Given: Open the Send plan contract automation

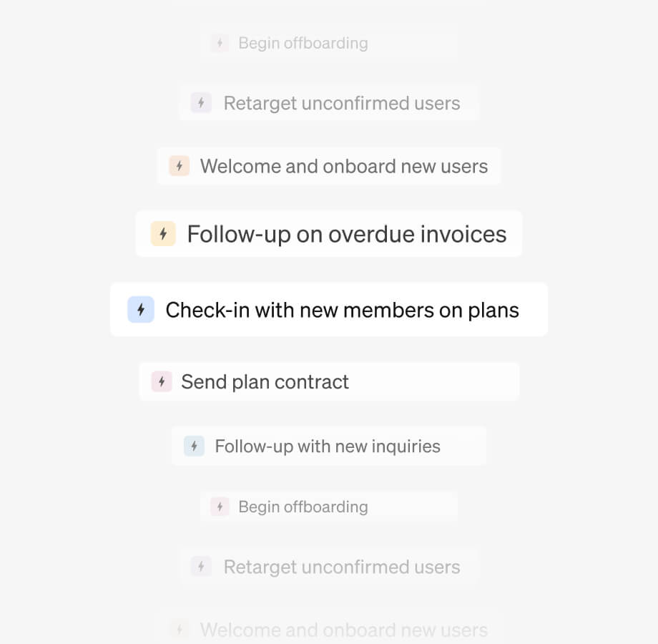Looking at the screenshot, I should pos(265,381).
